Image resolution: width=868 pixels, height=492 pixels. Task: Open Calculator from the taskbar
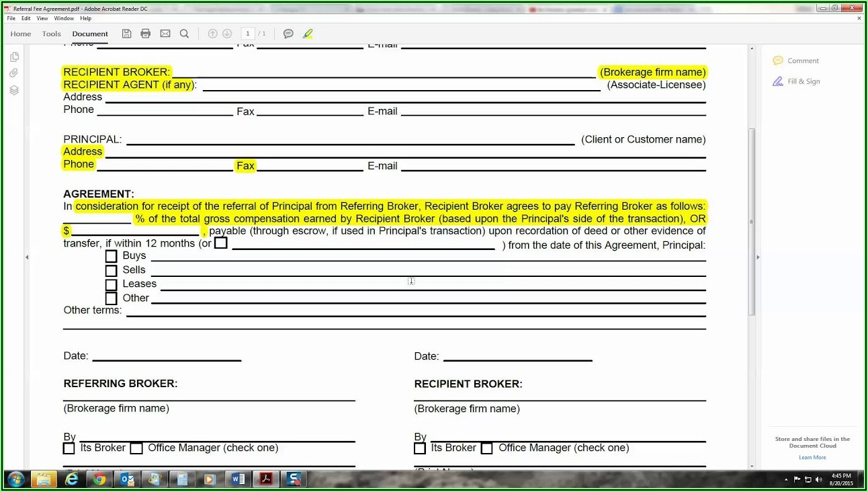click(x=182, y=479)
